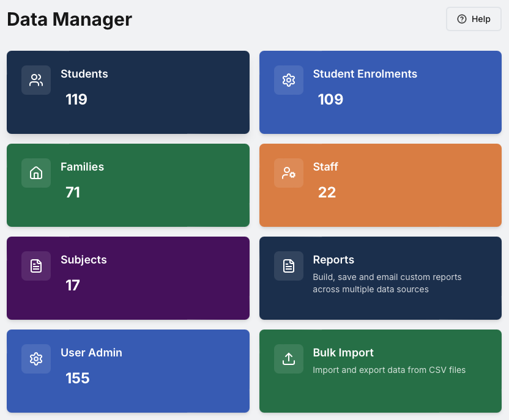Click the Reports document icon

[x=289, y=266]
